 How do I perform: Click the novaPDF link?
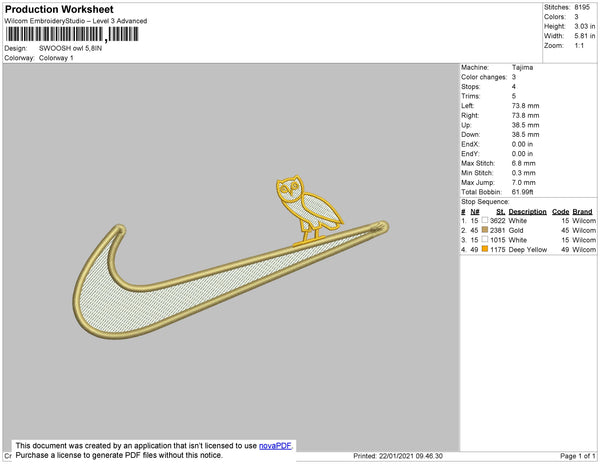coord(275,446)
